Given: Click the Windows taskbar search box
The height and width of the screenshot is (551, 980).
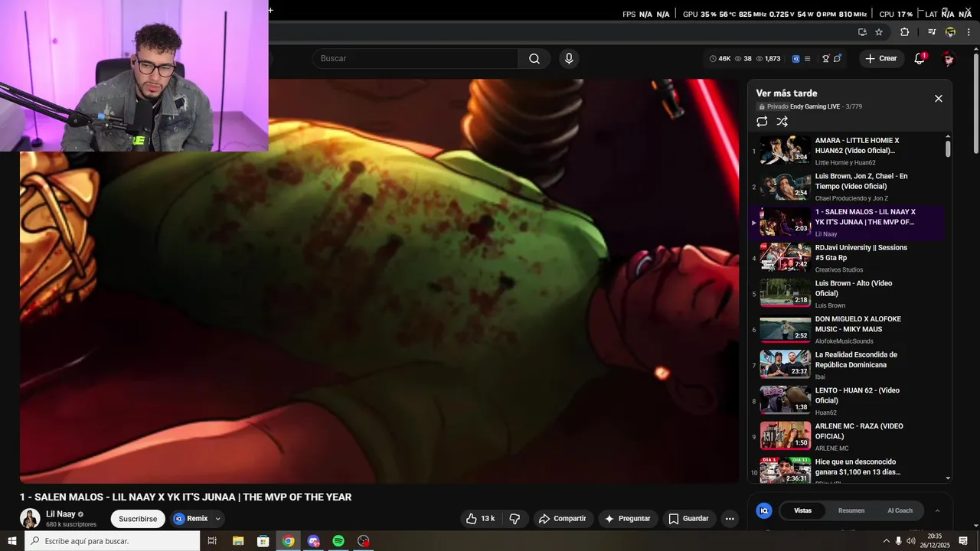Looking at the screenshot, I should pos(113,541).
